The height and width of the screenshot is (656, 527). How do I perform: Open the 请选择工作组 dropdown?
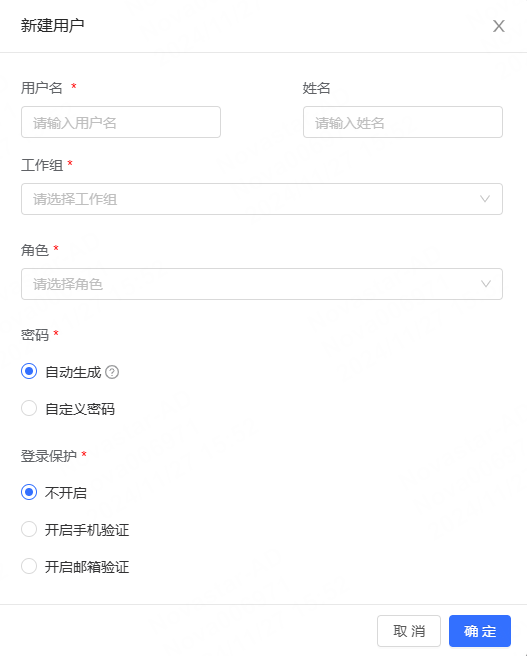point(262,199)
